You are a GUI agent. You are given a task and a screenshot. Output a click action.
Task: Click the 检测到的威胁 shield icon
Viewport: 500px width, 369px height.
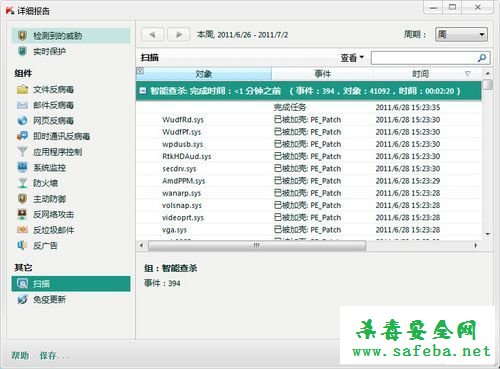point(22,36)
